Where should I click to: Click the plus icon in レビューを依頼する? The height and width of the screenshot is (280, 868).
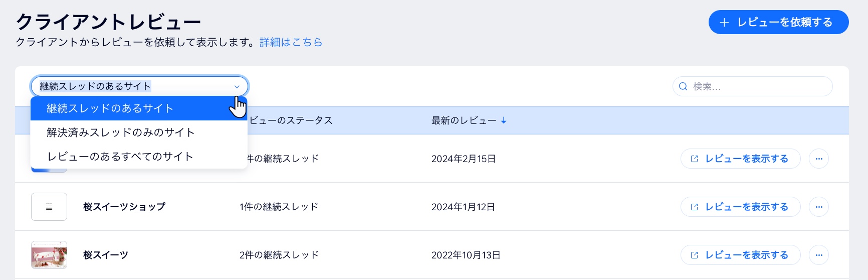(x=724, y=23)
